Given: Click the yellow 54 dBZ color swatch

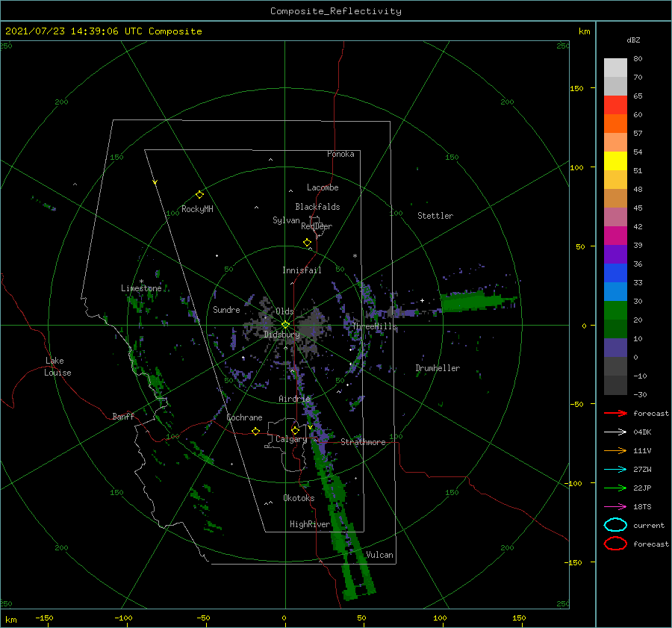Looking at the screenshot, I should 615,161.
